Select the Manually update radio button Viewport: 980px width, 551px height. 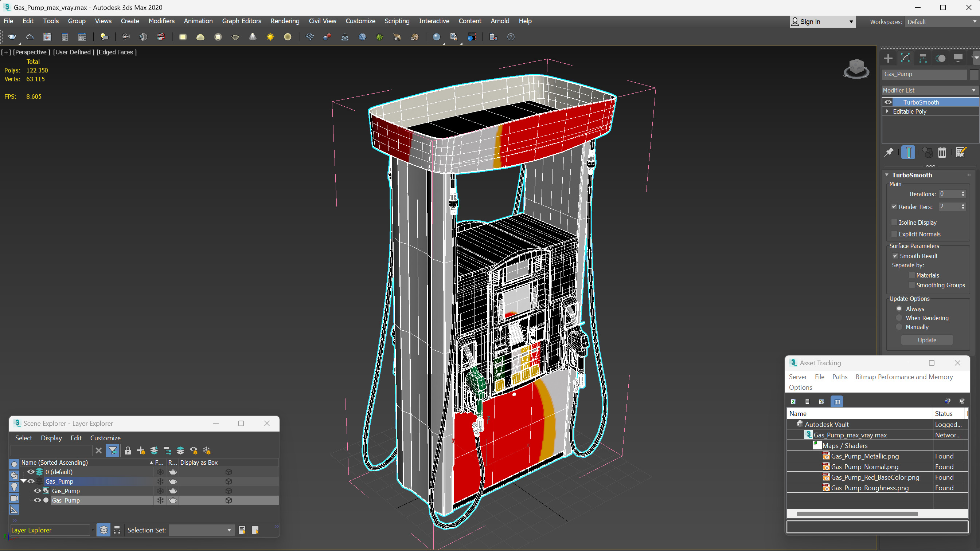pyautogui.click(x=899, y=327)
